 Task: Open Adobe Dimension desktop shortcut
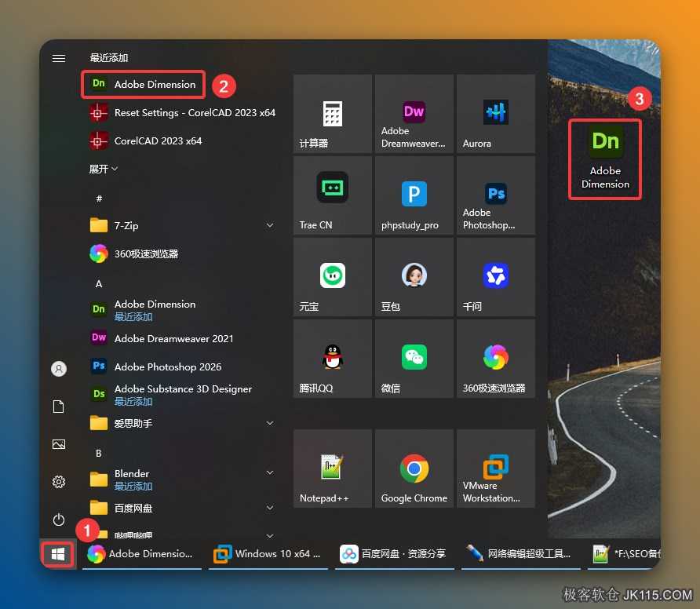point(605,159)
